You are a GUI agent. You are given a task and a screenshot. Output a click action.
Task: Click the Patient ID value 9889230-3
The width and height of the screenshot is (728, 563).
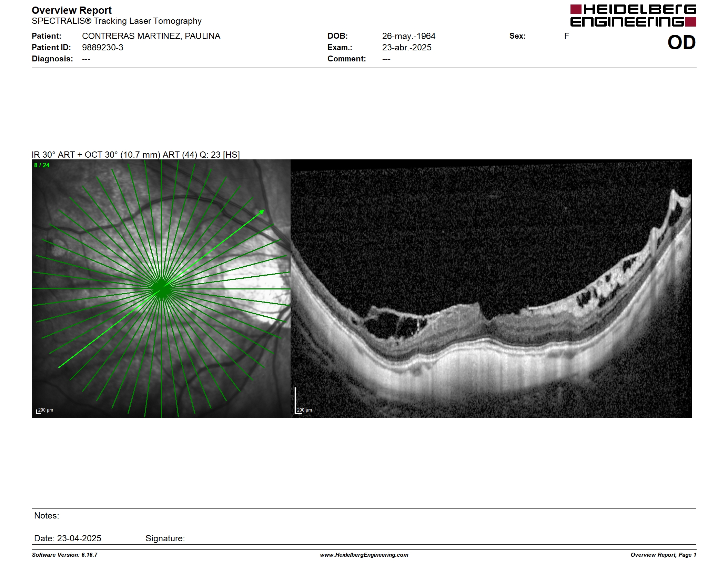click(103, 48)
